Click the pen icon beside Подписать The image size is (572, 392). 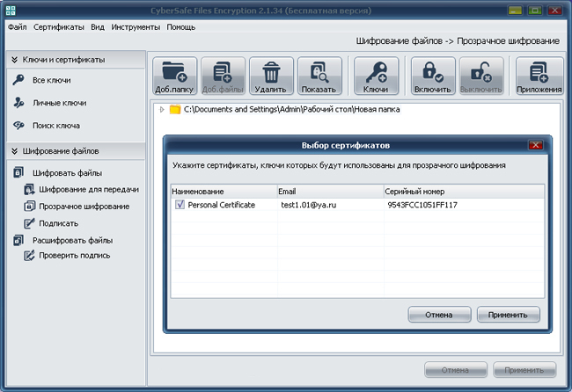tap(29, 223)
